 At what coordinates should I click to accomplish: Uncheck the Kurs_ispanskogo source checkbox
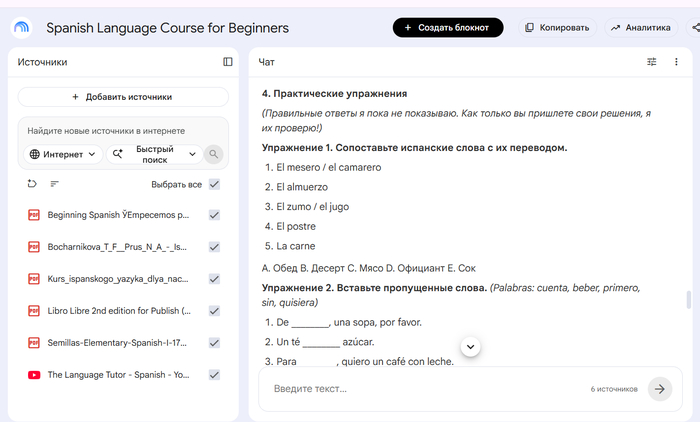coord(214,279)
